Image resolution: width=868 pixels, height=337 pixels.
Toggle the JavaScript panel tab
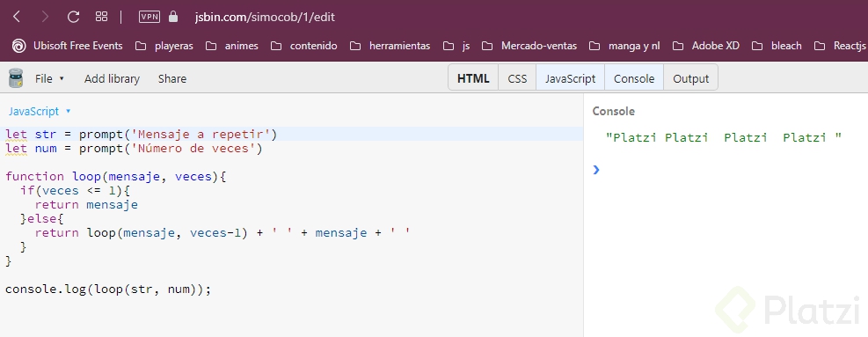coord(570,78)
